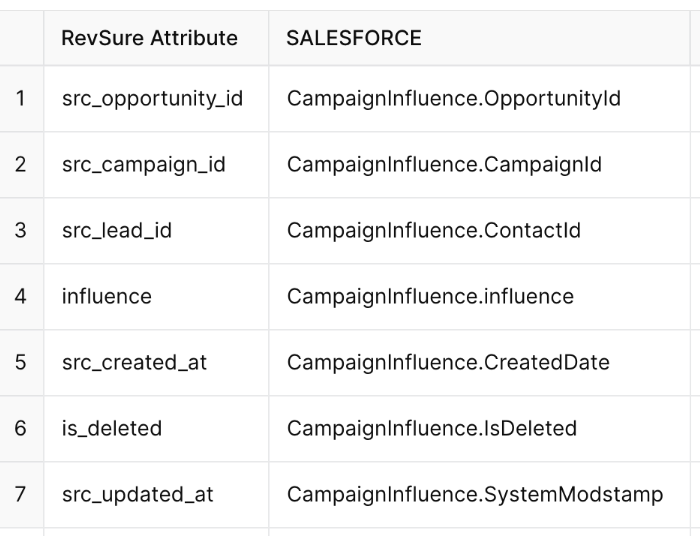Select the is_deleted cell
Screen dimensions: 700x536
click(156, 428)
